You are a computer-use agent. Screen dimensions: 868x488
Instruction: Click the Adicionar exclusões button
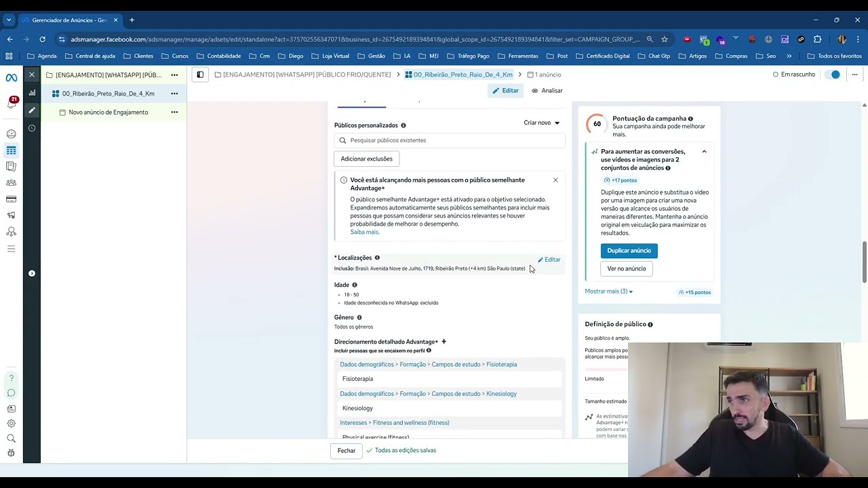click(367, 159)
